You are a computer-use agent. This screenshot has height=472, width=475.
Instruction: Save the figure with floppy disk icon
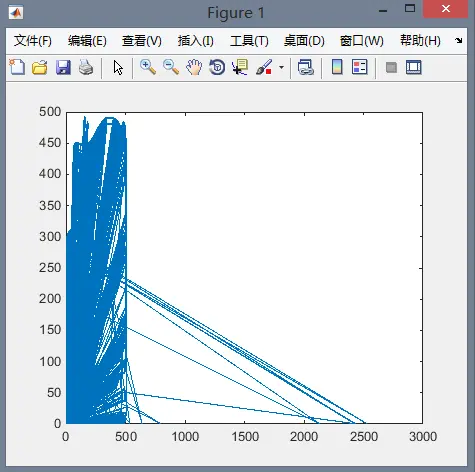(x=63, y=67)
